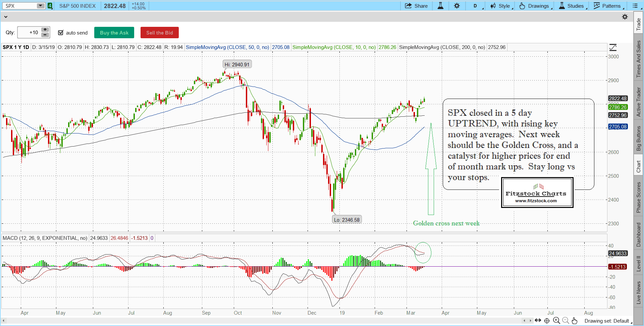The width and height of the screenshot is (644, 326).
Task: Click the zoom in magnifier icon
Action: coord(556,321)
